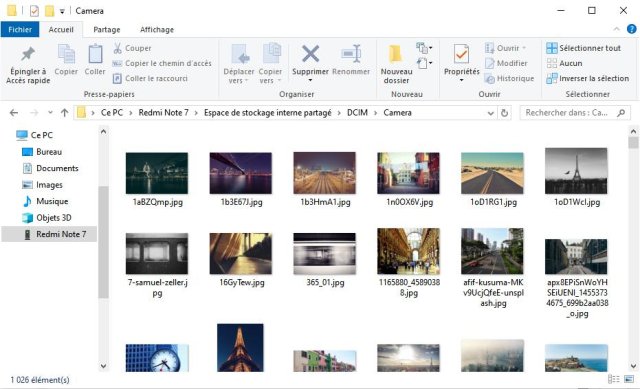Click file pane scrollbar down arrow
This screenshot has width=640, height=389.
point(633,366)
